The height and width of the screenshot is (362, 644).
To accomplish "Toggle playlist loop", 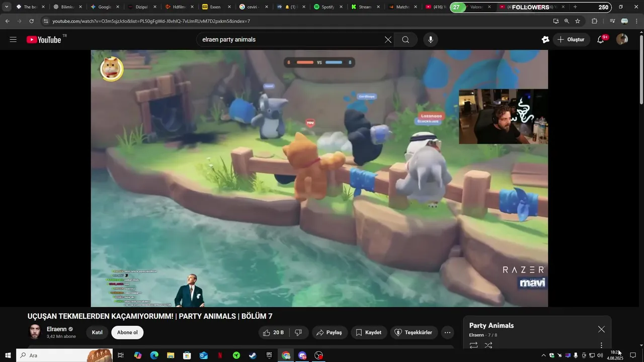I will coord(473,345).
